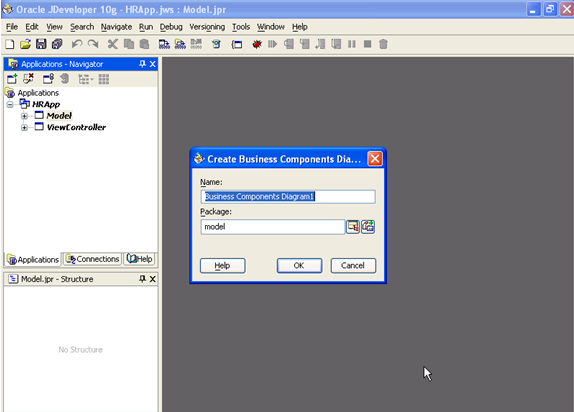
Task: Expand the ViewController project node
Action: click(x=24, y=127)
